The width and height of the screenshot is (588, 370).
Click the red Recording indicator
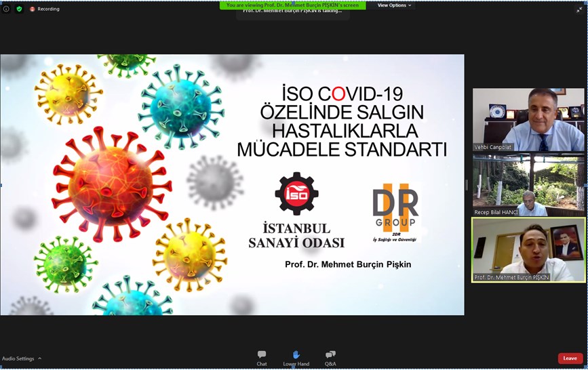pyautogui.click(x=45, y=9)
